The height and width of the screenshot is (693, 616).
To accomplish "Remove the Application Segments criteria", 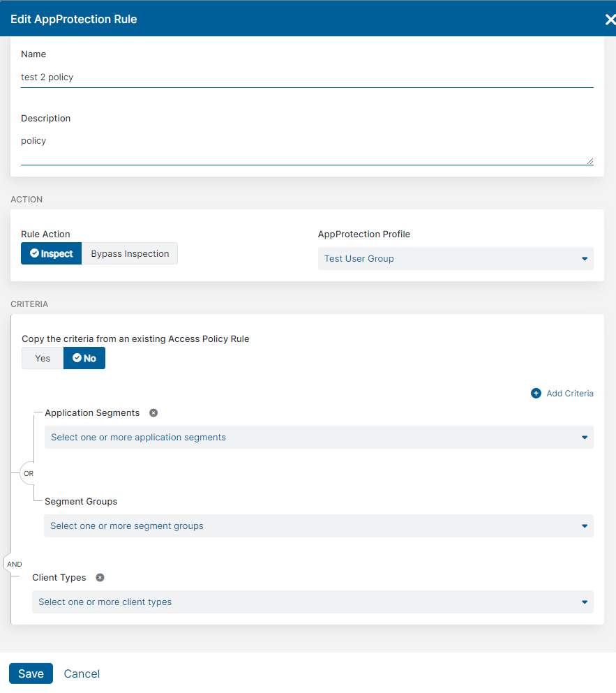I will [x=153, y=412].
